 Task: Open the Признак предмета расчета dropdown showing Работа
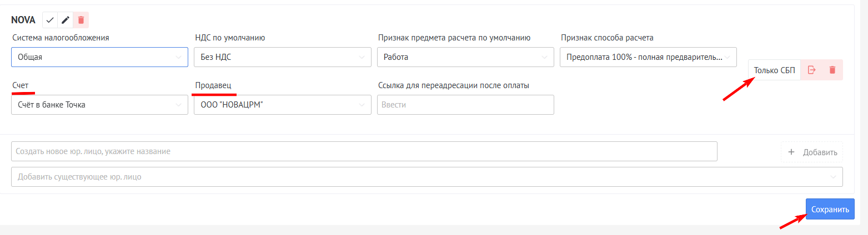[x=465, y=57]
